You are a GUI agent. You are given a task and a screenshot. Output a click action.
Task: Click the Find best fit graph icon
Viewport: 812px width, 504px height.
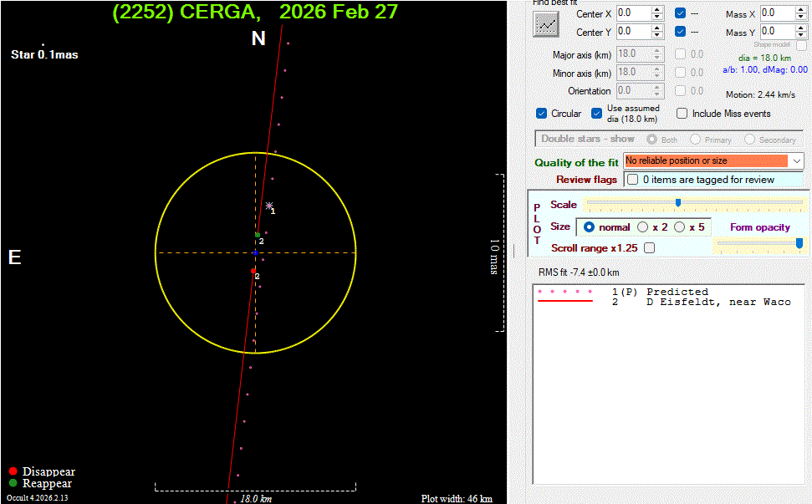(546, 24)
